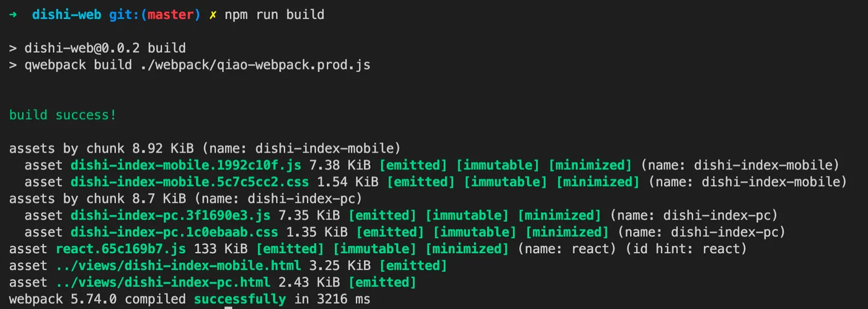Click dishi-index-pc.3f1690e3.js filename
Image resolution: width=868 pixels, height=309 pixels.
[170, 215]
